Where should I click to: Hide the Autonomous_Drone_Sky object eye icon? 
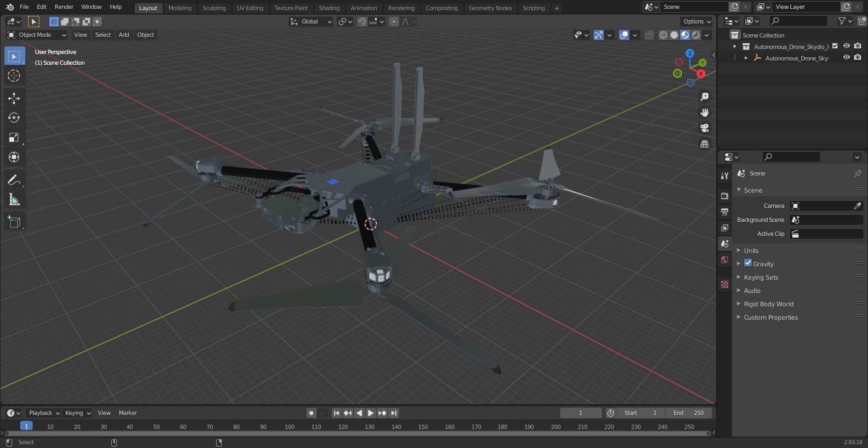coord(846,58)
